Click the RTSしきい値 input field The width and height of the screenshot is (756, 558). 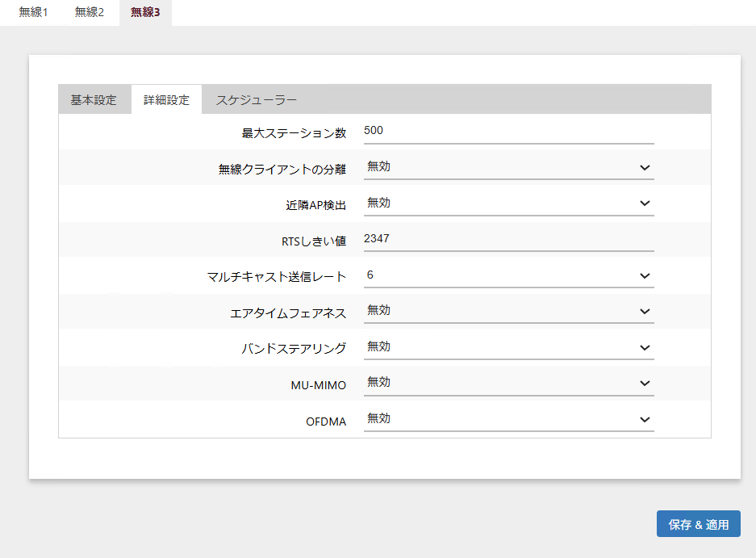(508, 239)
